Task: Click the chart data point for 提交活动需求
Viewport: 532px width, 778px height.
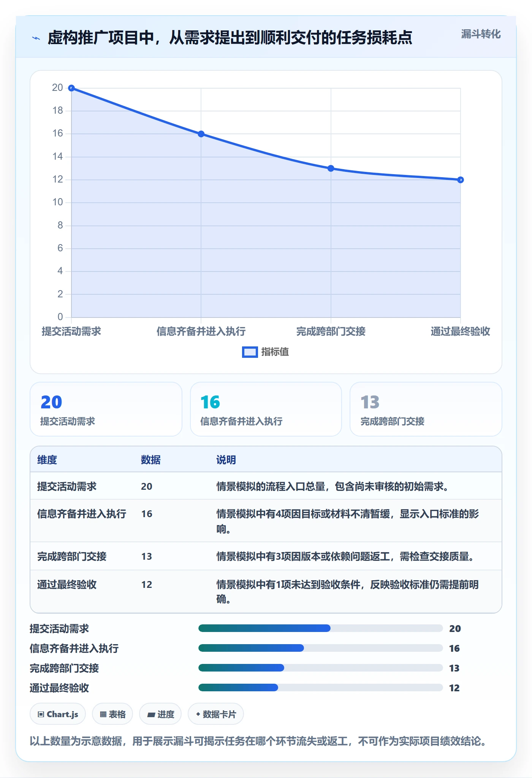Action: (71, 88)
